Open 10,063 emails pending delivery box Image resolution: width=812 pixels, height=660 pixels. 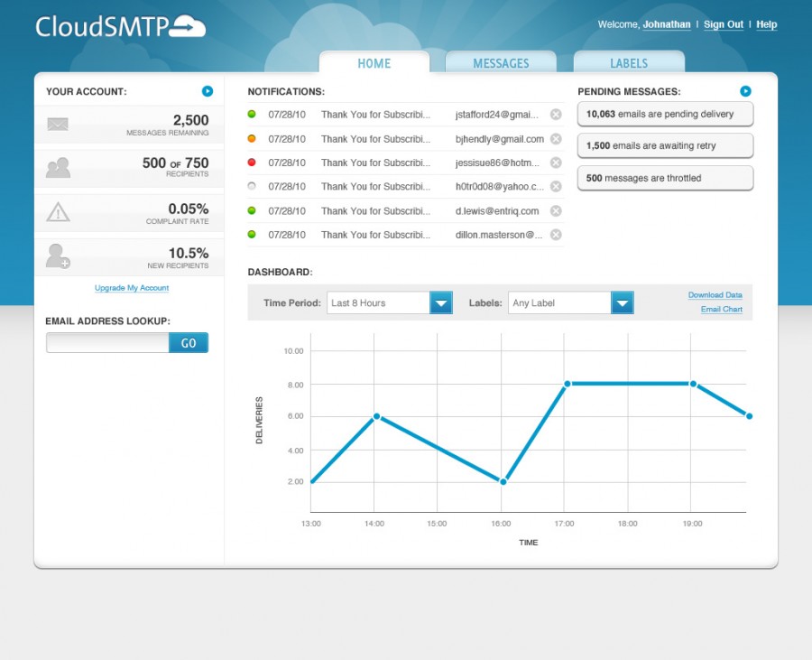[665, 115]
